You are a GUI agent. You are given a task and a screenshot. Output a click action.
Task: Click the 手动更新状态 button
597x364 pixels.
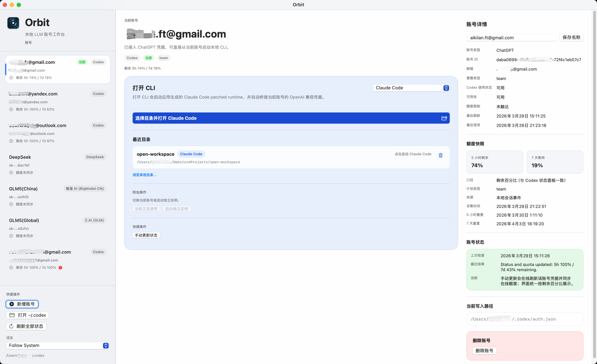pyautogui.click(x=146, y=235)
